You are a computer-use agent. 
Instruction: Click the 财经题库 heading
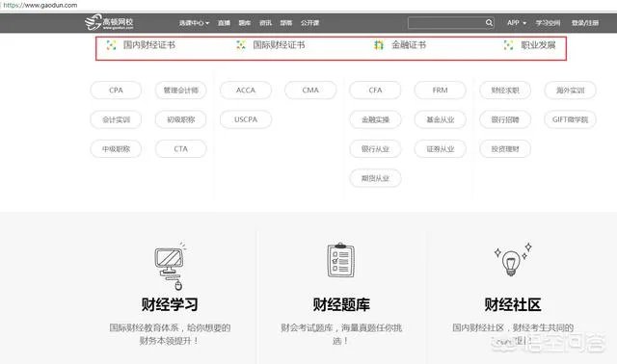341,304
